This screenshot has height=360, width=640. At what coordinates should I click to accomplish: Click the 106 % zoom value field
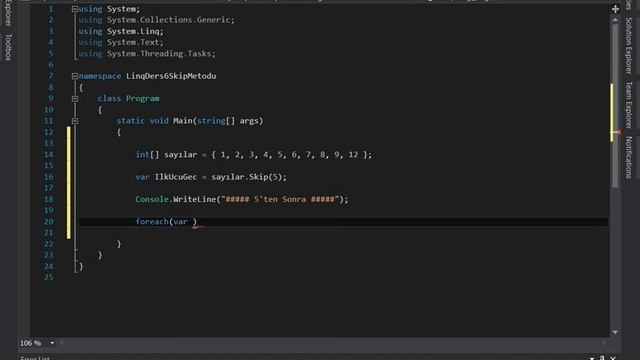(x=31, y=343)
